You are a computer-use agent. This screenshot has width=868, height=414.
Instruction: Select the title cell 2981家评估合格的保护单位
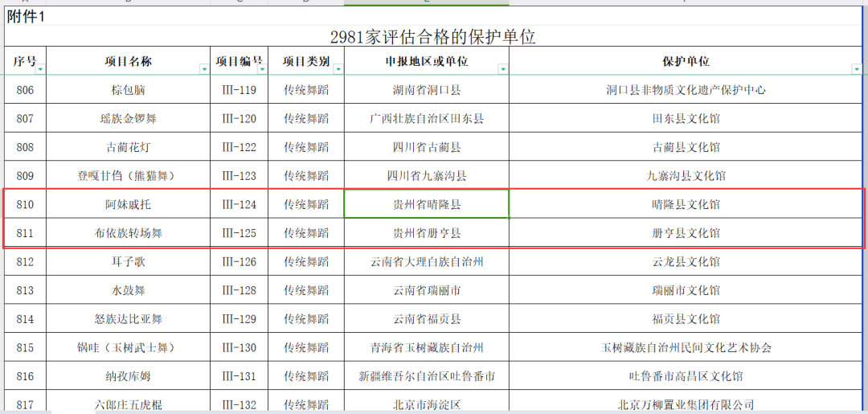[x=432, y=37]
